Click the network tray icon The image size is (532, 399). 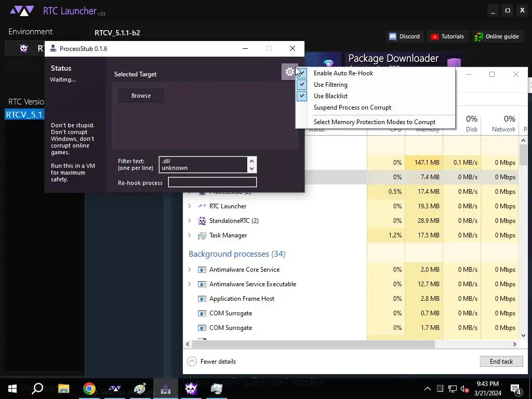click(453, 389)
